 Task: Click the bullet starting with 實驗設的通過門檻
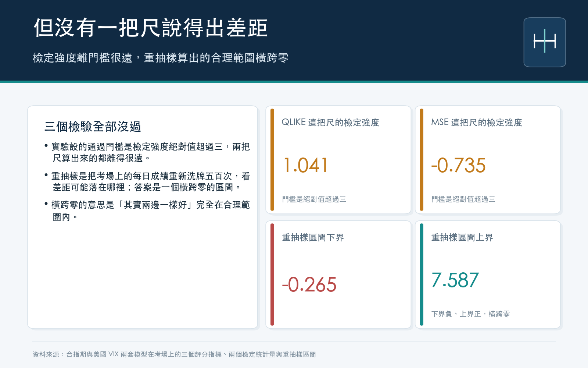[x=147, y=152]
